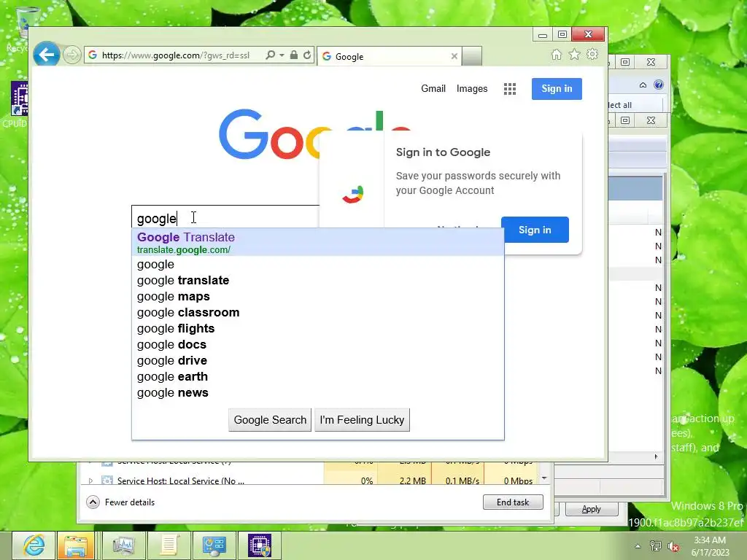Image resolution: width=747 pixels, height=560 pixels.
Task: Open the Recycle Bin desktop icon
Action: point(21,29)
